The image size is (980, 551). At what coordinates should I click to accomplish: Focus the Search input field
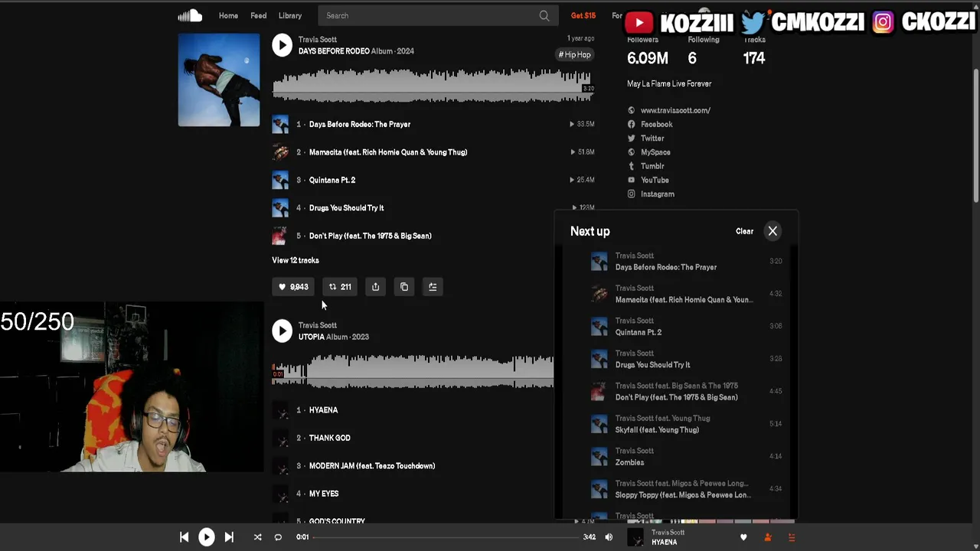pos(436,15)
